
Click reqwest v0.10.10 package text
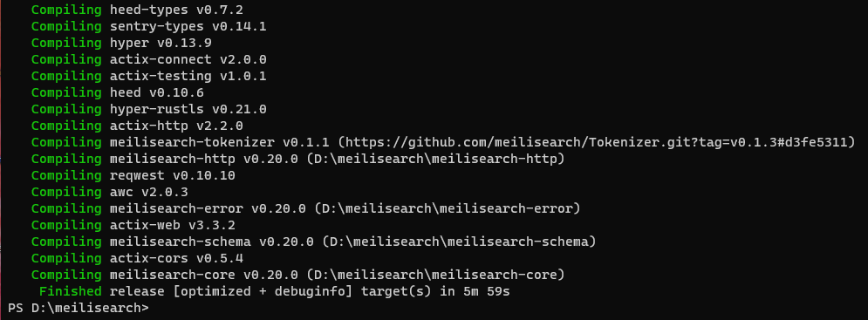coord(172,175)
